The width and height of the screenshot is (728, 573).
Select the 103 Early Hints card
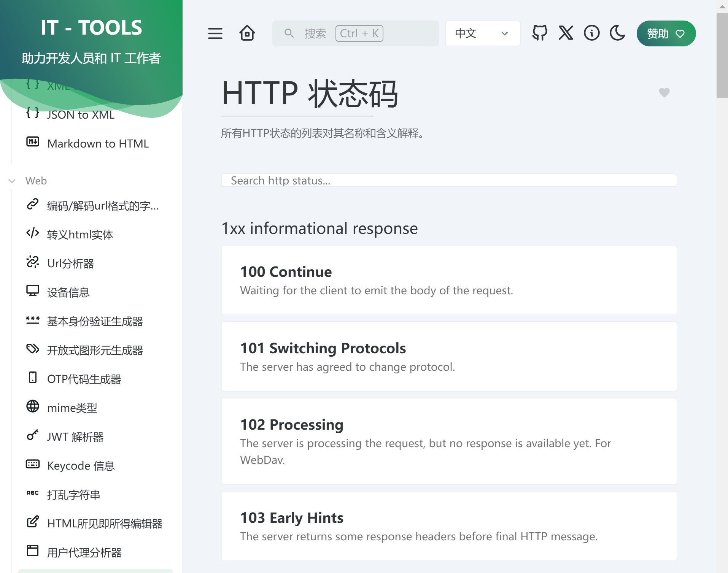coord(449,526)
